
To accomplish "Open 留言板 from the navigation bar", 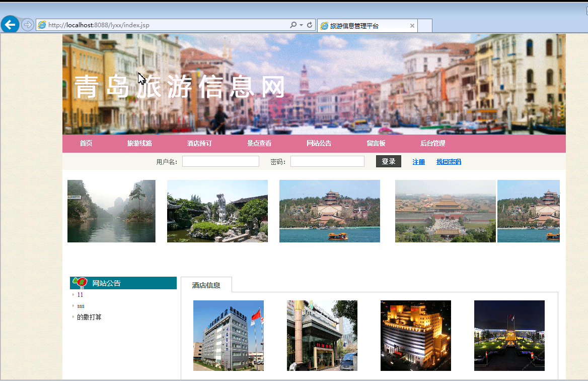I will tap(376, 144).
